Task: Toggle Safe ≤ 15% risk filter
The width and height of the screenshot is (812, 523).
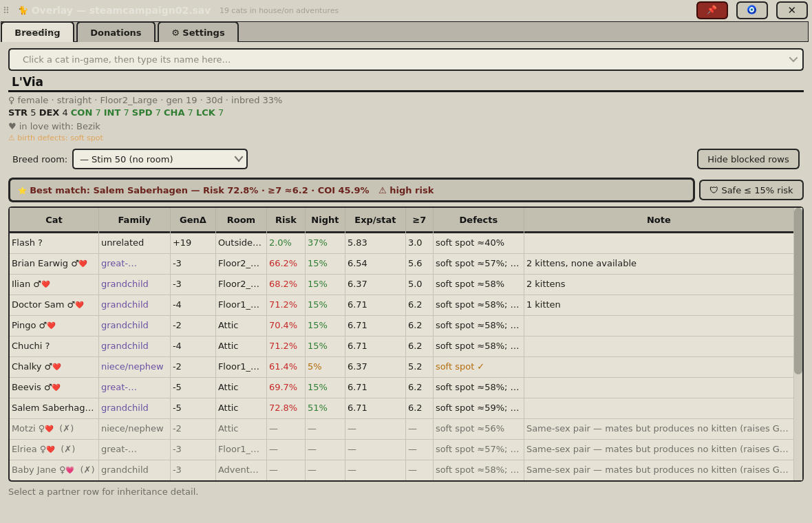Action: coord(751,190)
